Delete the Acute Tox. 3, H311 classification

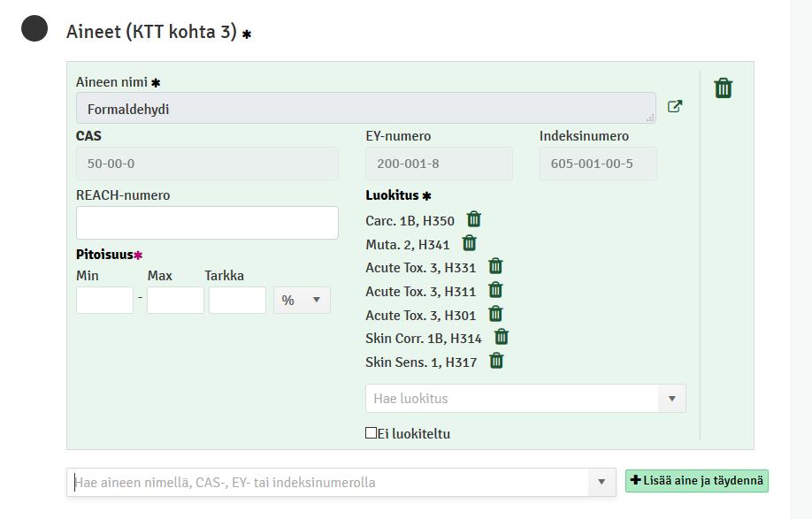(x=495, y=290)
